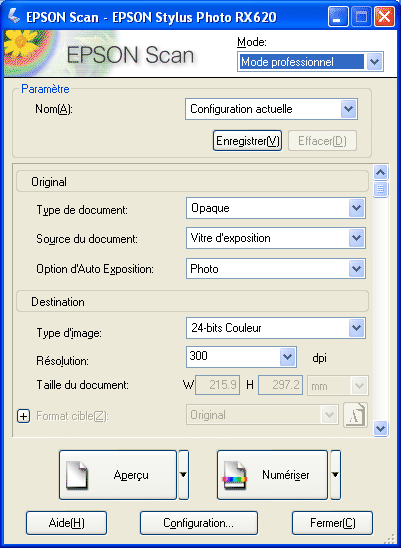Open the Type d'image dropdown
Screen dimensions: 401x548
click(276, 328)
